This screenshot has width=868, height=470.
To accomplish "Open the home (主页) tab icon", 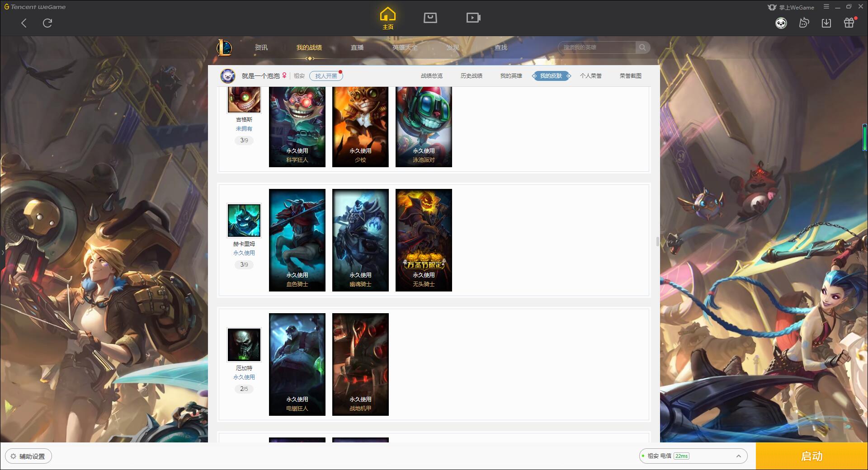I will 388,18.
